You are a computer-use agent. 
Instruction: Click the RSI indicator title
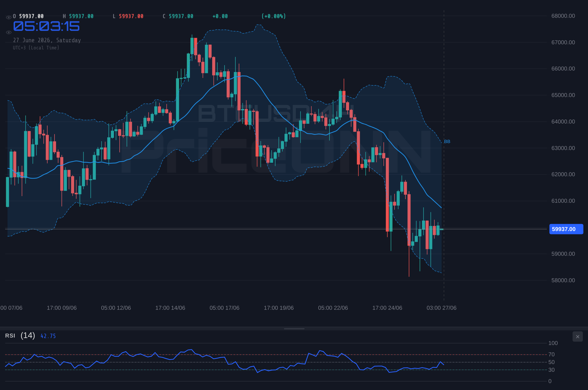coord(10,336)
